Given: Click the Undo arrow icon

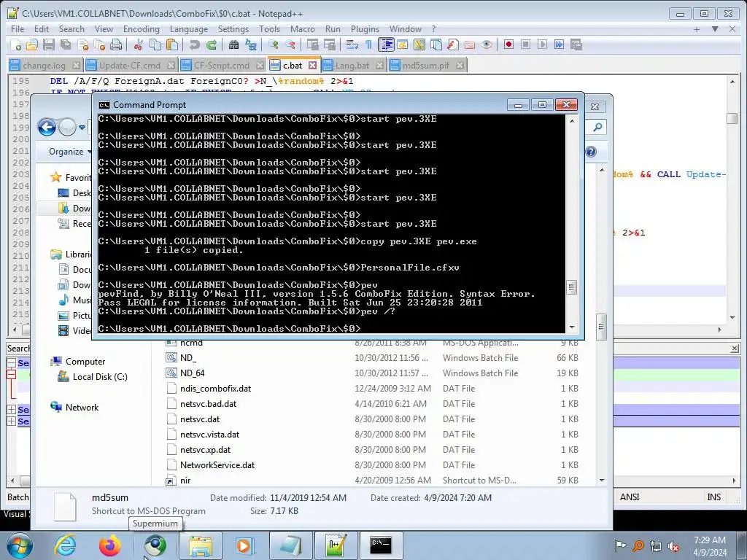Looking at the screenshot, I should (x=194, y=44).
